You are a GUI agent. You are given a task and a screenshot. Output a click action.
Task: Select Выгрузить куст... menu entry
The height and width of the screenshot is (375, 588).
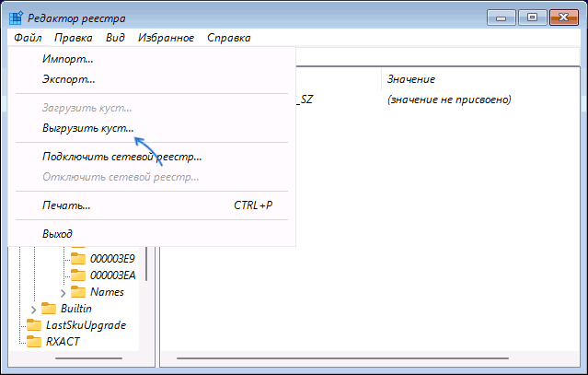87,129
